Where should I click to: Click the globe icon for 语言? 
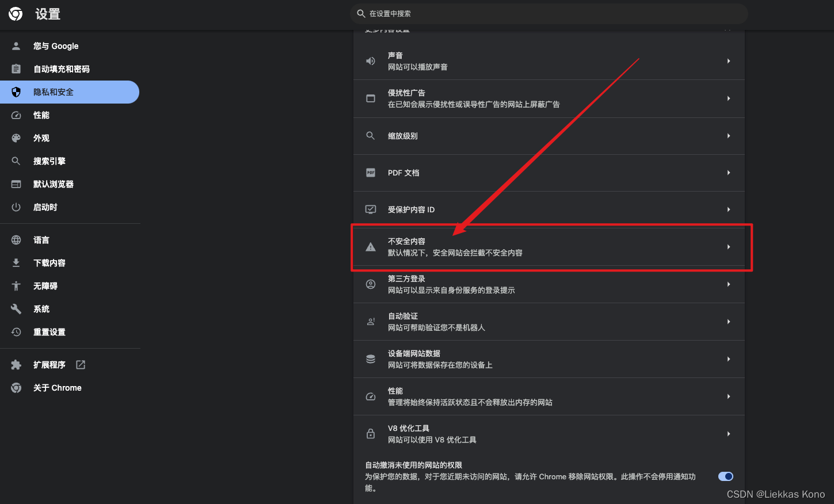coord(16,240)
